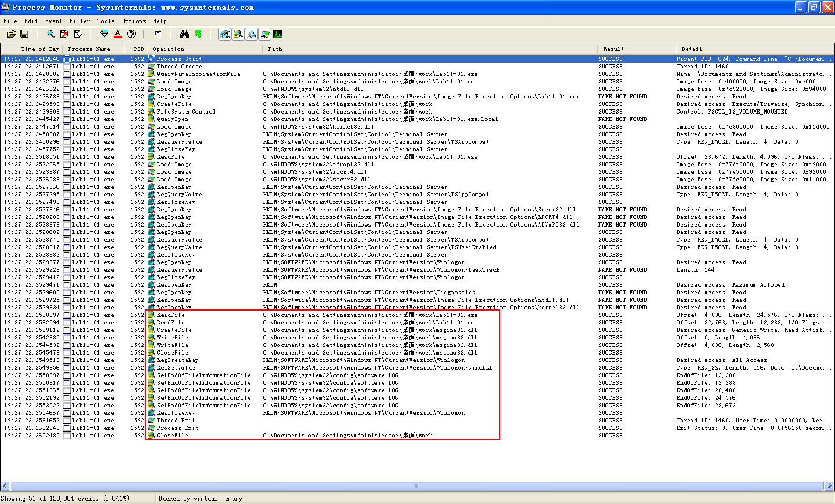
Task: Toggle the Autoscroll toolbar icon
Action: coord(64,34)
